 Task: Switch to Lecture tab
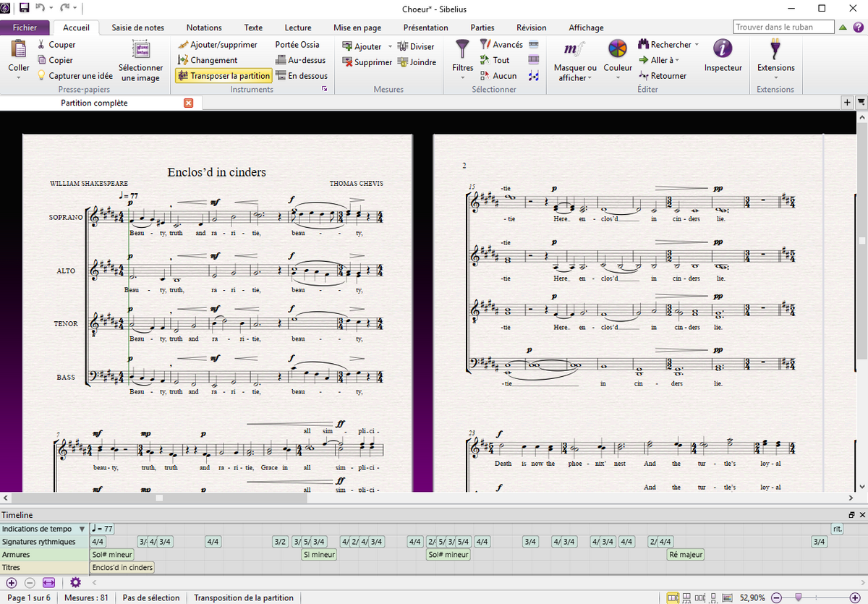298,27
